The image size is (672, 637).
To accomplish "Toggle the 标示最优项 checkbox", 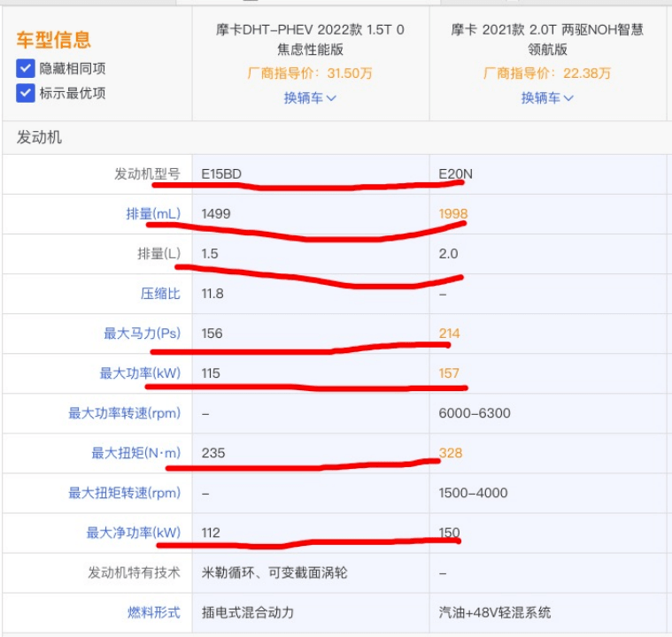I will 26,93.
